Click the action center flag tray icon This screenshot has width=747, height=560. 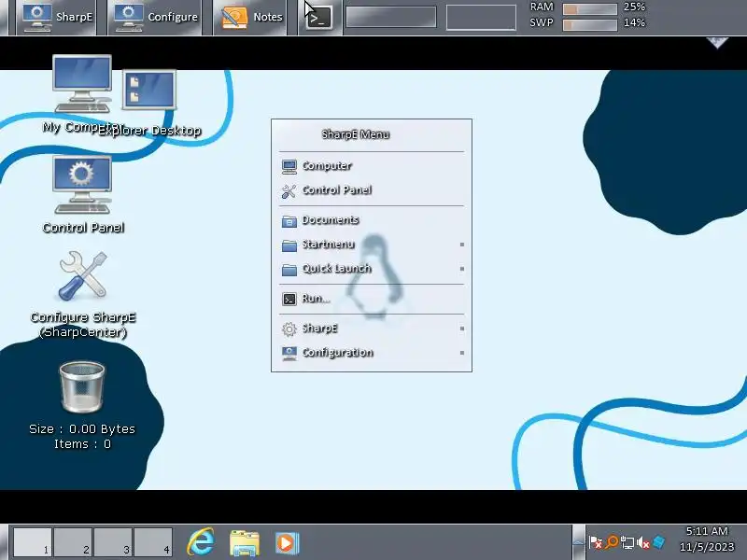[x=596, y=542]
